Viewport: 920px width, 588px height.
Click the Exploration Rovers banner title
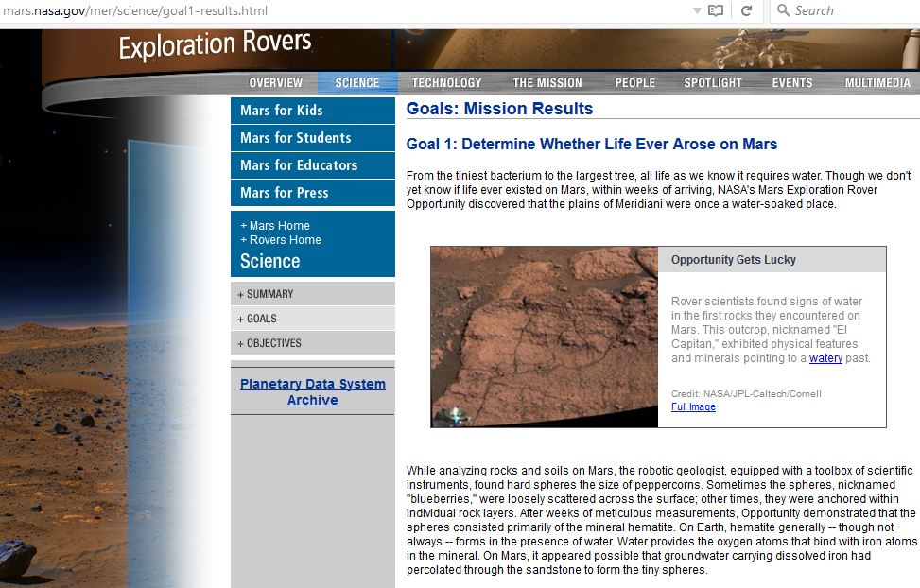(x=215, y=44)
